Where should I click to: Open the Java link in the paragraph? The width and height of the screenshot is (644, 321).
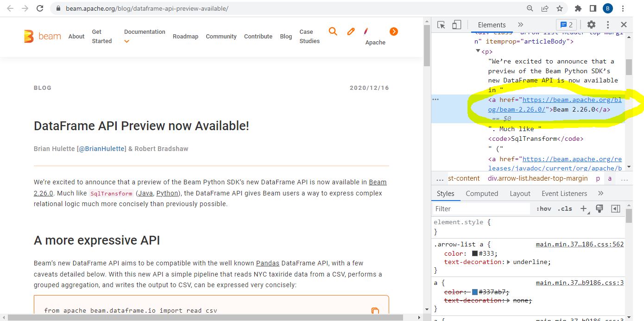pos(145,193)
